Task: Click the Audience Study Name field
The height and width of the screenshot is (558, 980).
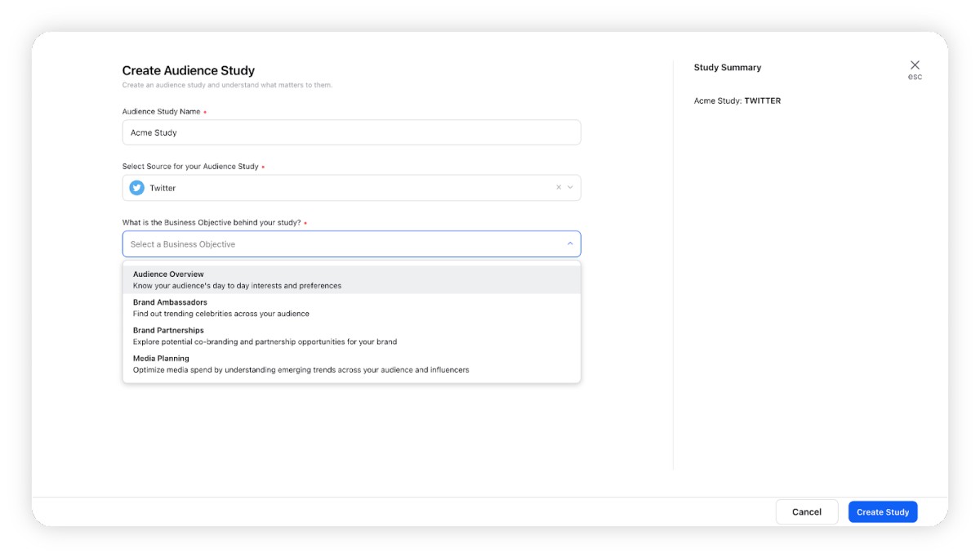Action: point(351,132)
